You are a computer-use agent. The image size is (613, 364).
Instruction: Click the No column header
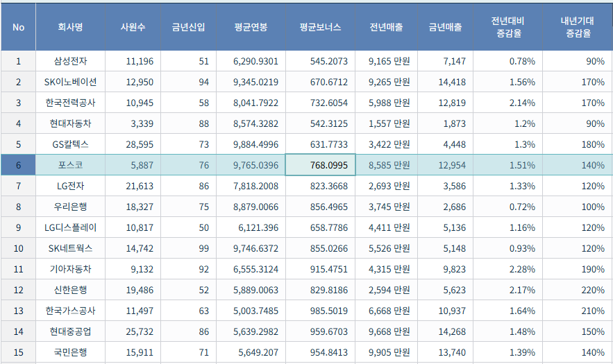point(18,27)
